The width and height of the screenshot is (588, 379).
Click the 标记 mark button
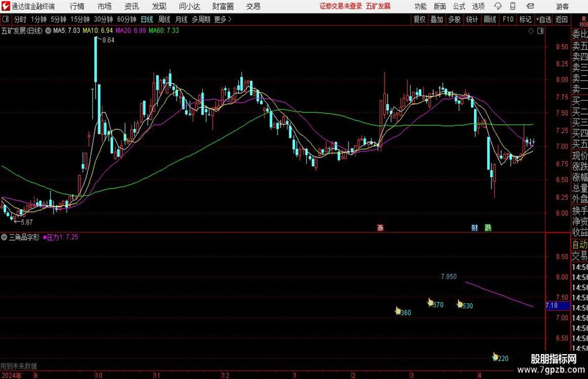click(525, 19)
